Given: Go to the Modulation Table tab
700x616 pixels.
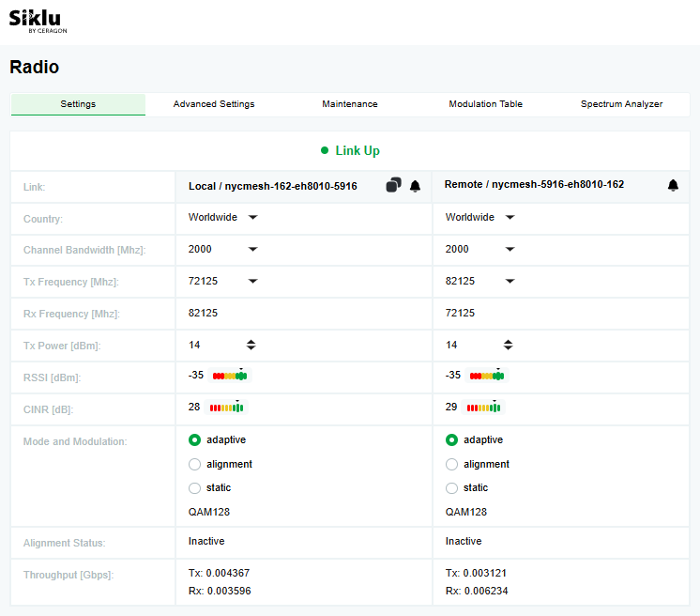Looking at the screenshot, I should click(485, 104).
